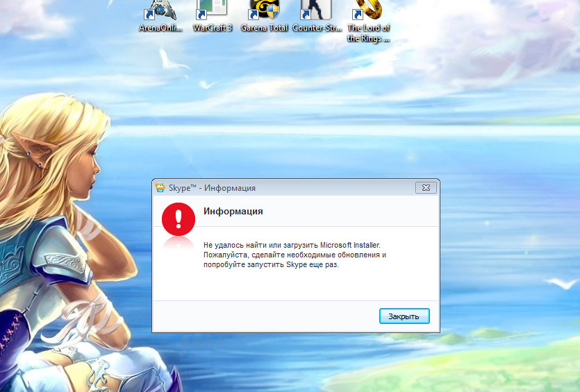This screenshot has width=580, height=392.
Task: Click the 'Skype™ - Информация' title bar text
Action: (x=212, y=188)
